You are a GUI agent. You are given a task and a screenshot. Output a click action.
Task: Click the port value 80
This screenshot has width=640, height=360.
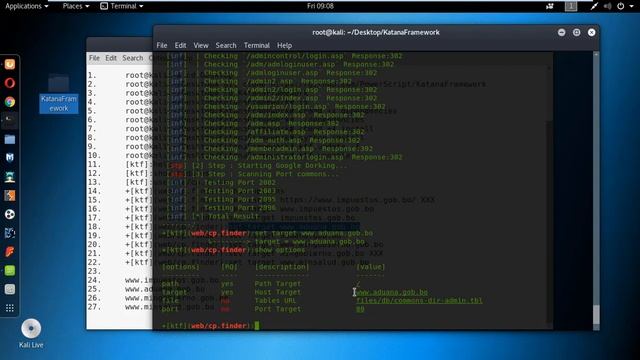(x=360, y=309)
